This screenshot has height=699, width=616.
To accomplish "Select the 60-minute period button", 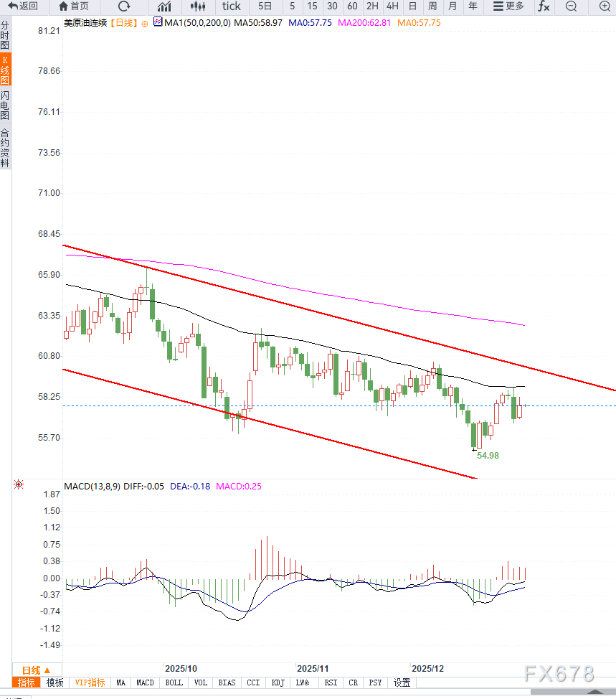I will tap(352, 6).
